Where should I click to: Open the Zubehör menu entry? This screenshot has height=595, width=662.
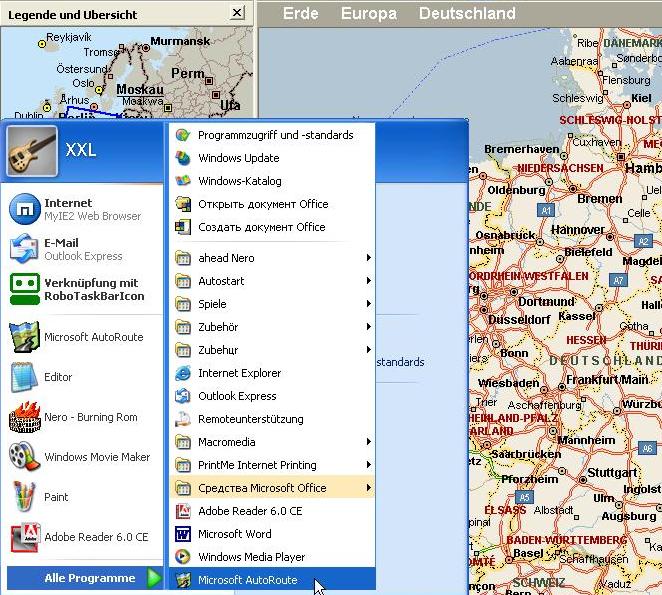coord(272,326)
